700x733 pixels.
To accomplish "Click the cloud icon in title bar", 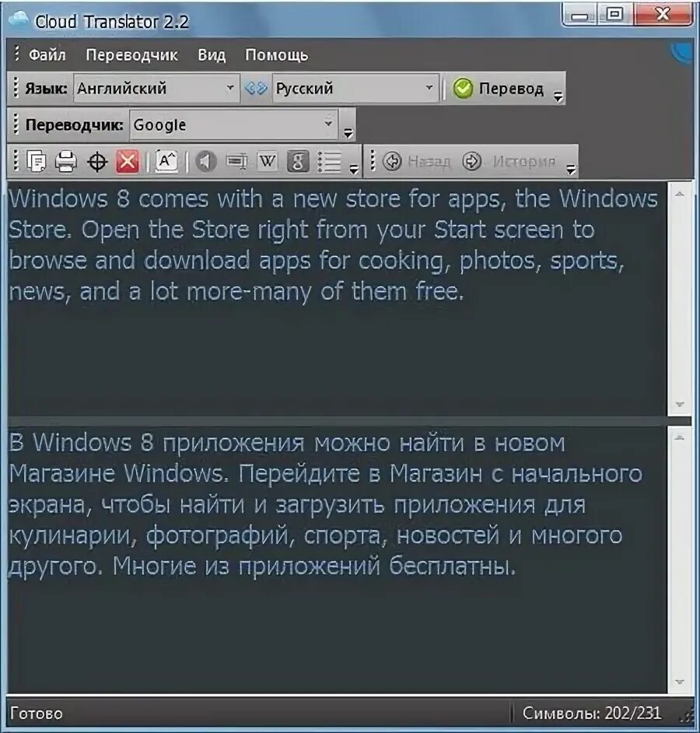I will 19,19.
